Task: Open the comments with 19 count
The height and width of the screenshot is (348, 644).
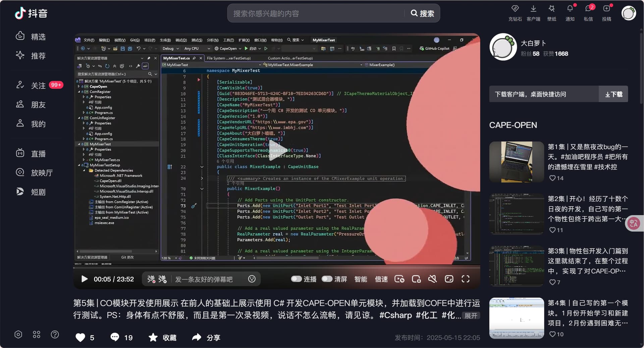Action: click(x=121, y=337)
